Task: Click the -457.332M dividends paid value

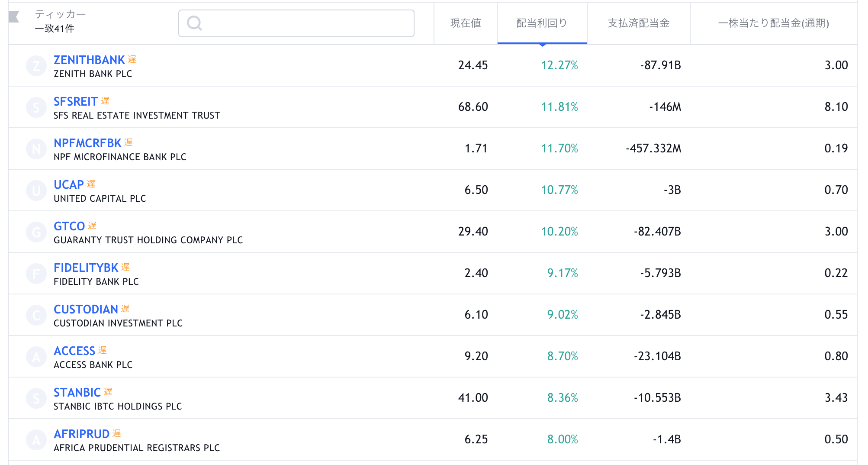Action: pos(653,149)
